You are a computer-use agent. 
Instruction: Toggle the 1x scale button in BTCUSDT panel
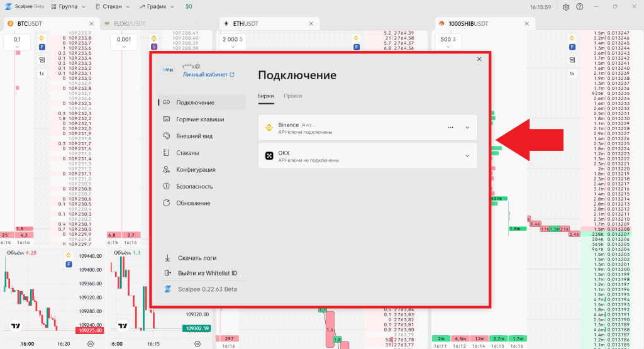(42, 74)
